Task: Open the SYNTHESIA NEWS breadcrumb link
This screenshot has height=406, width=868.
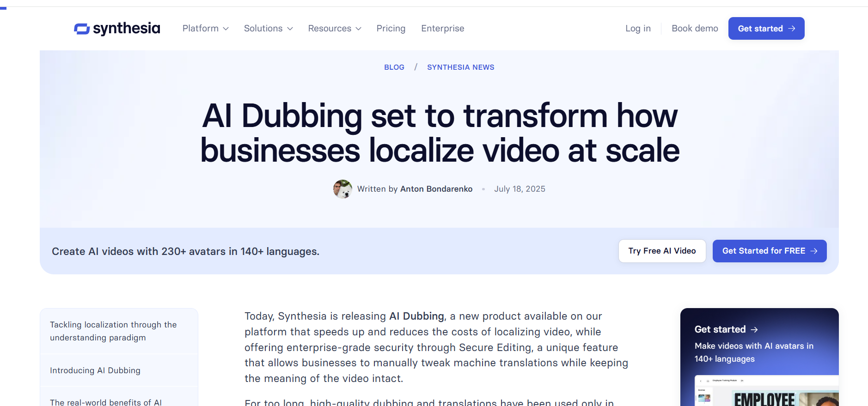Action: pyautogui.click(x=460, y=67)
